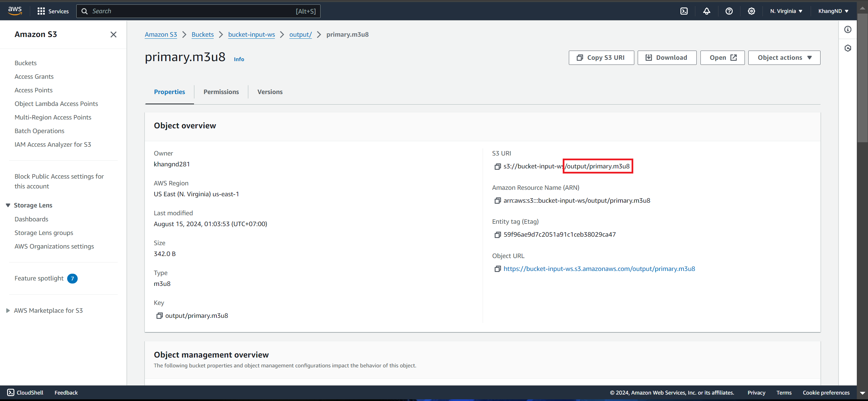Copy the ARN value icon
Viewport: 868px width, 401px height.
[497, 201]
